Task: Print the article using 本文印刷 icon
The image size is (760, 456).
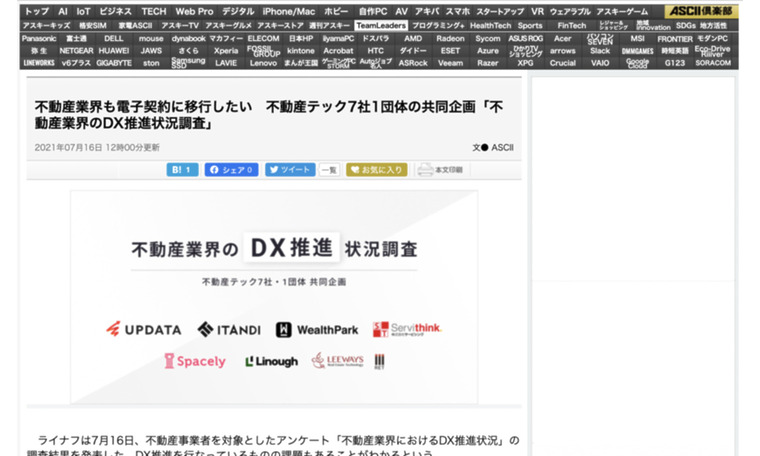Action: (440, 170)
